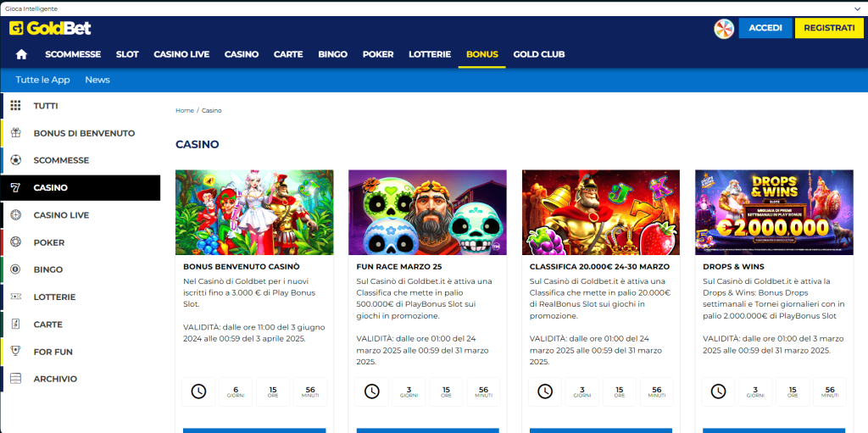Viewport: 868px width, 433px height.
Task: Click the ACCEDI login button
Action: pyautogui.click(x=765, y=28)
